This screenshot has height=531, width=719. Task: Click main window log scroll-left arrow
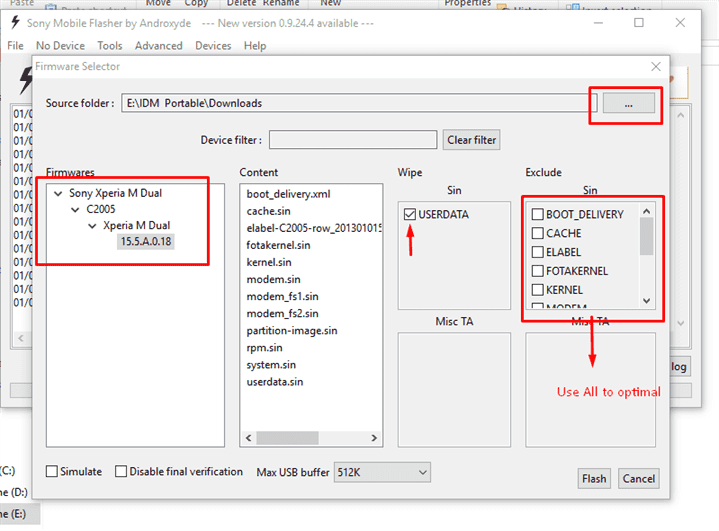click(x=21, y=338)
